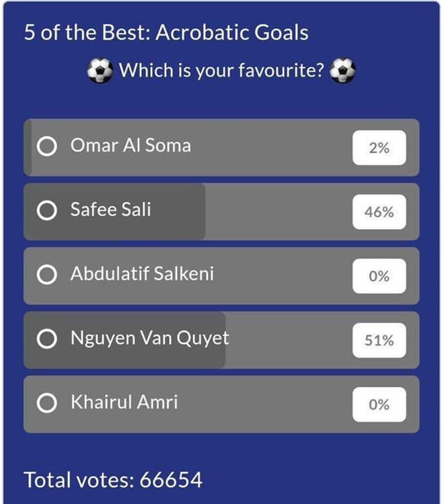
Task: Pick the Nguyen Van Quyet radio button
Action: (46, 340)
